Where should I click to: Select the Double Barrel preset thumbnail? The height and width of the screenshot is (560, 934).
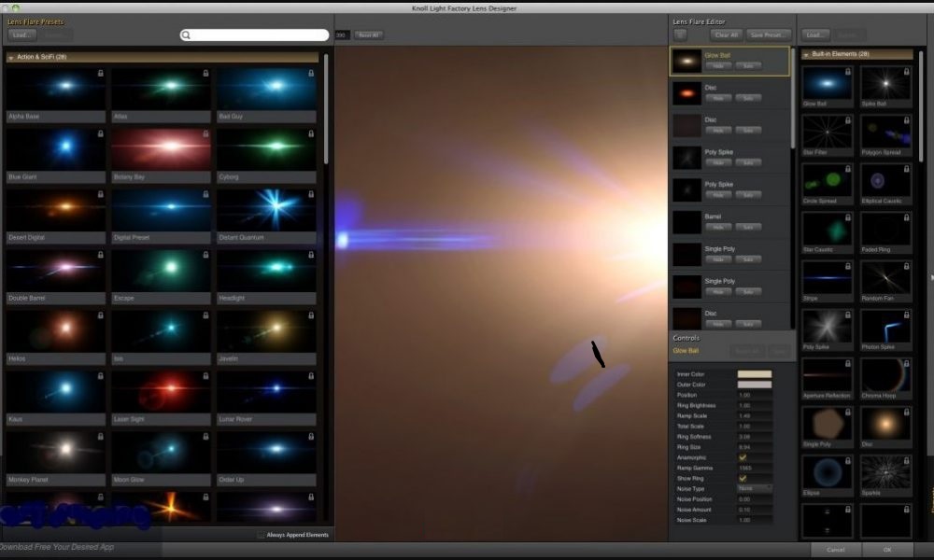(x=56, y=270)
